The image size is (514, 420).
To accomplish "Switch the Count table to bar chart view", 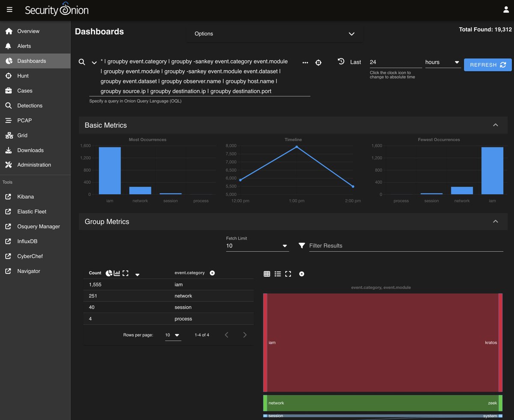I will pyautogui.click(x=117, y=273).
